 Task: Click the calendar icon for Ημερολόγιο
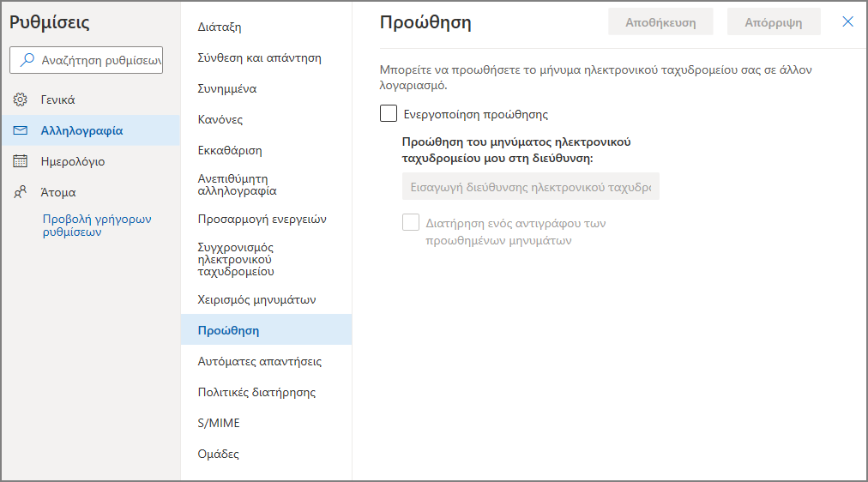click(21, 161)
